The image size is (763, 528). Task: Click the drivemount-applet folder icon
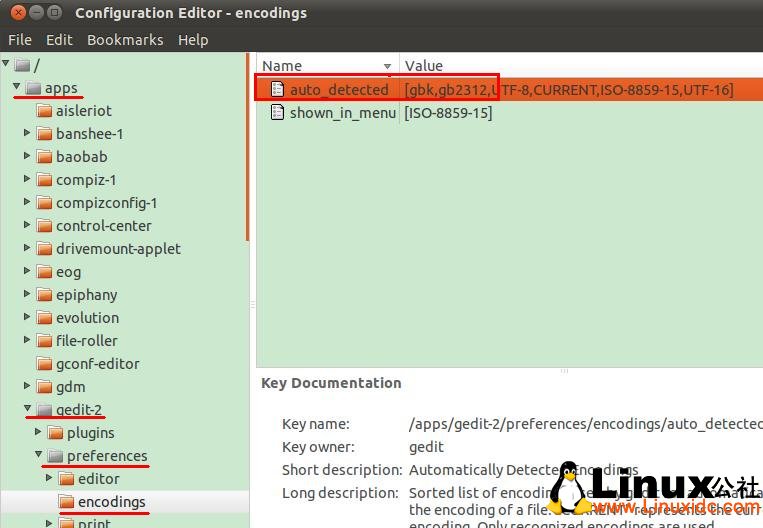coord(44,249)
